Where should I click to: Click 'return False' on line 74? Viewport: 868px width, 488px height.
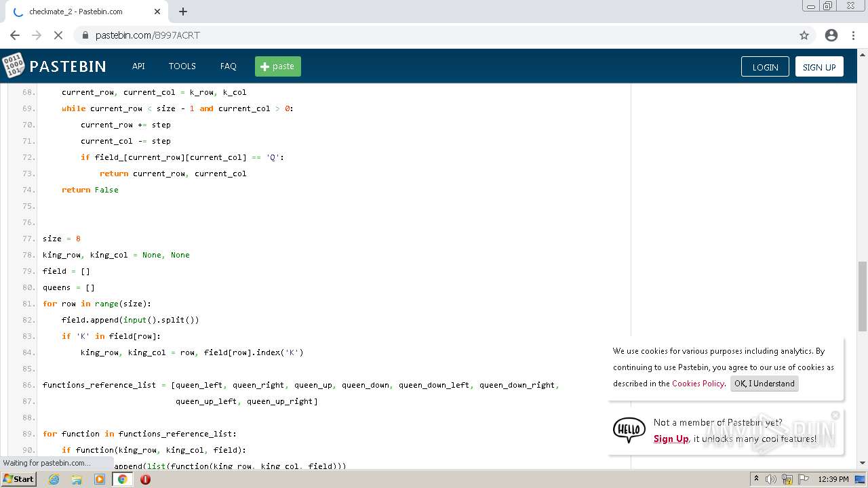(x=90, y=190)
